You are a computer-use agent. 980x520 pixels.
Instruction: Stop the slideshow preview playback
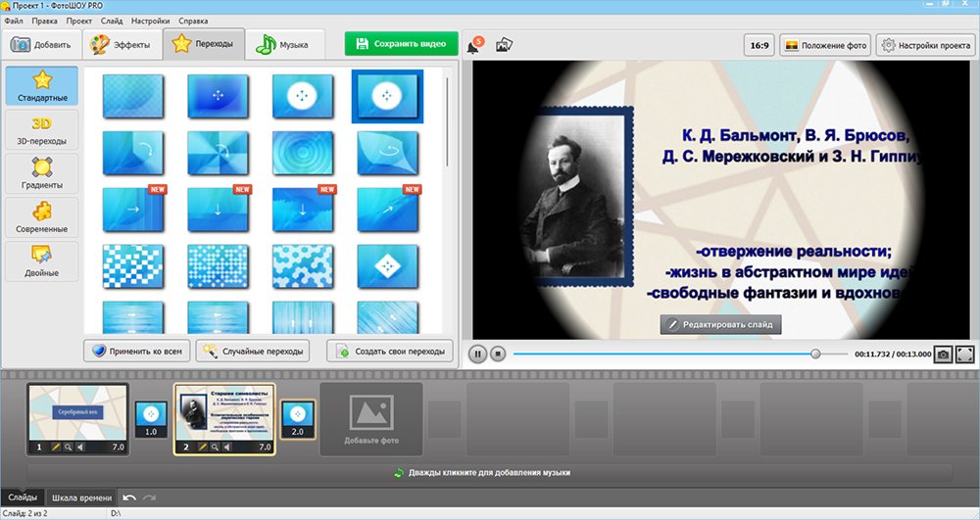(x=498, y=355)
